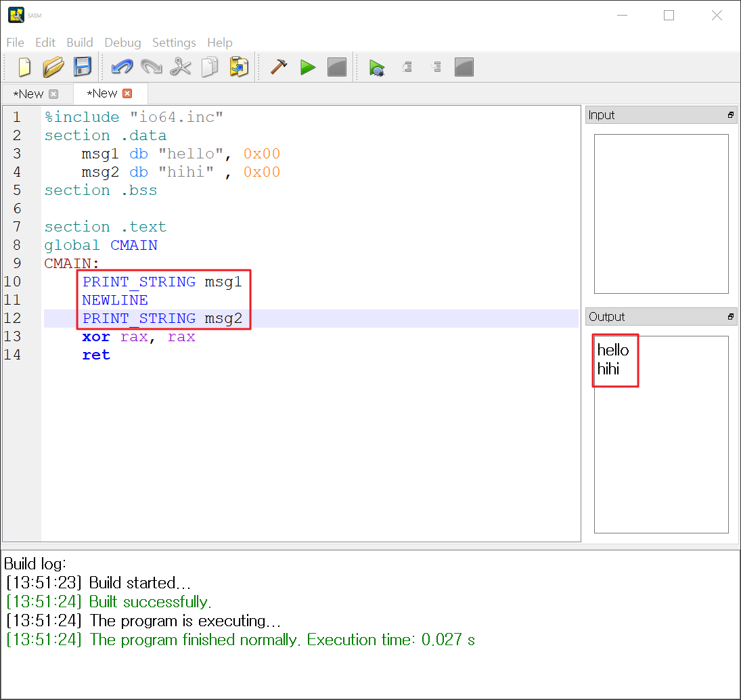Open the Debug menu
Image resolution: width=741 pixels, height=700 pixels.
pos(123,43)
